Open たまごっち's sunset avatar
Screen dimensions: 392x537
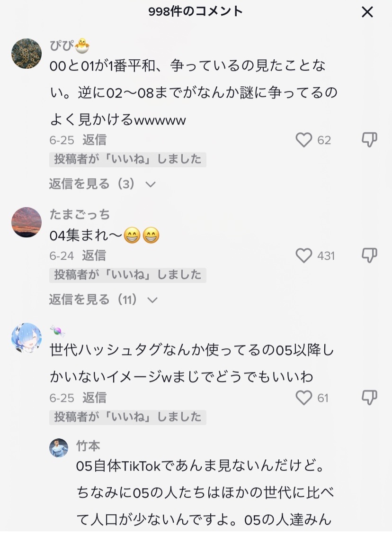pos(27,222)
